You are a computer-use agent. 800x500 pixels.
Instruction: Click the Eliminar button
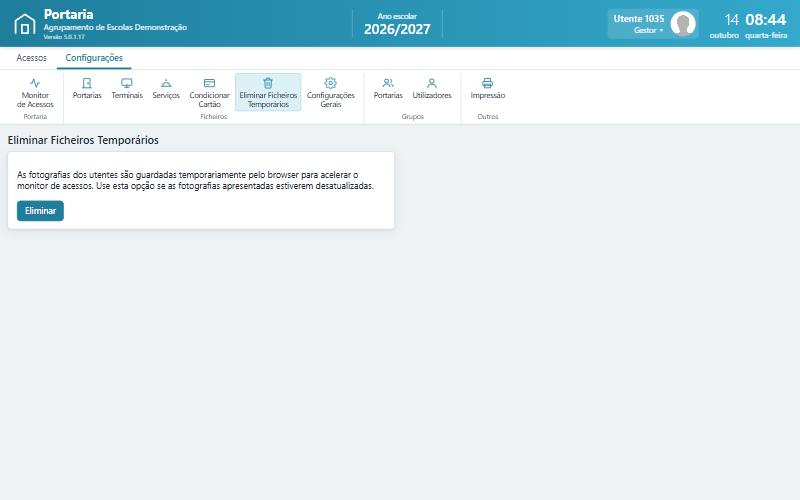40,211
